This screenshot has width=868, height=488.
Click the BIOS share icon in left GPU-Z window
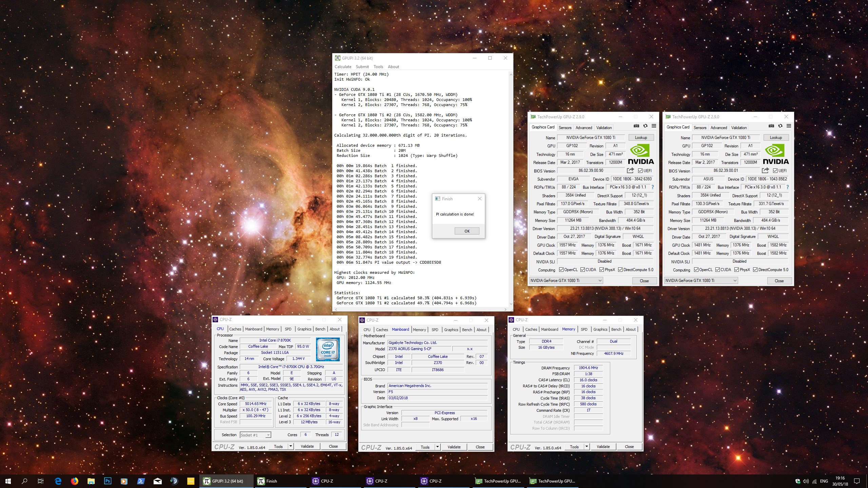point(630,170)
